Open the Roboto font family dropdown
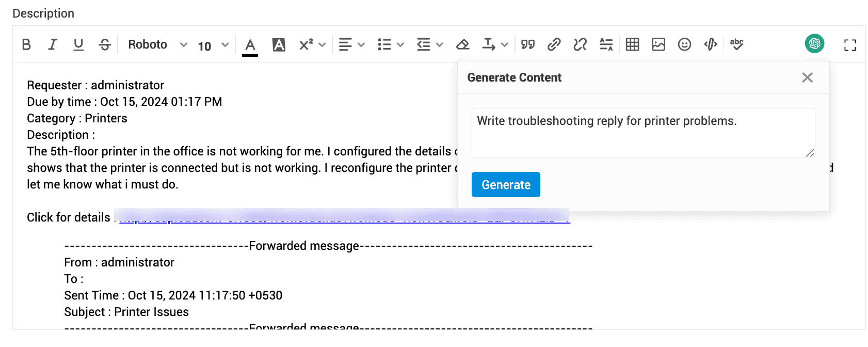 (157, 45)
